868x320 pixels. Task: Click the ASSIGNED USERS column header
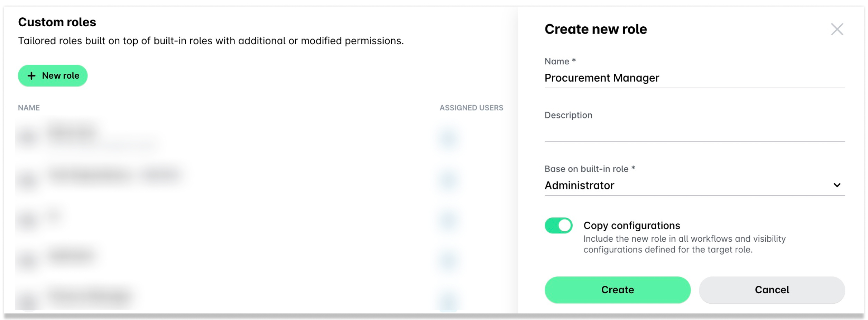(x=471, y=107)
